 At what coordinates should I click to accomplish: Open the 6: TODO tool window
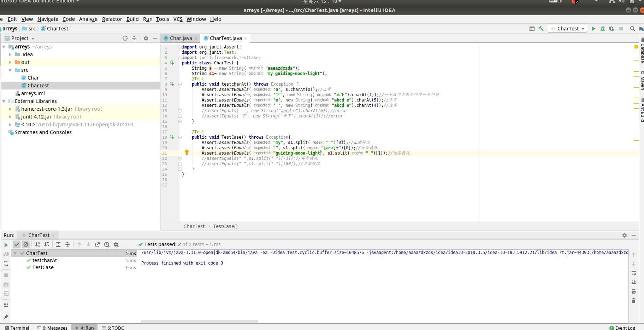pos(113,328)
